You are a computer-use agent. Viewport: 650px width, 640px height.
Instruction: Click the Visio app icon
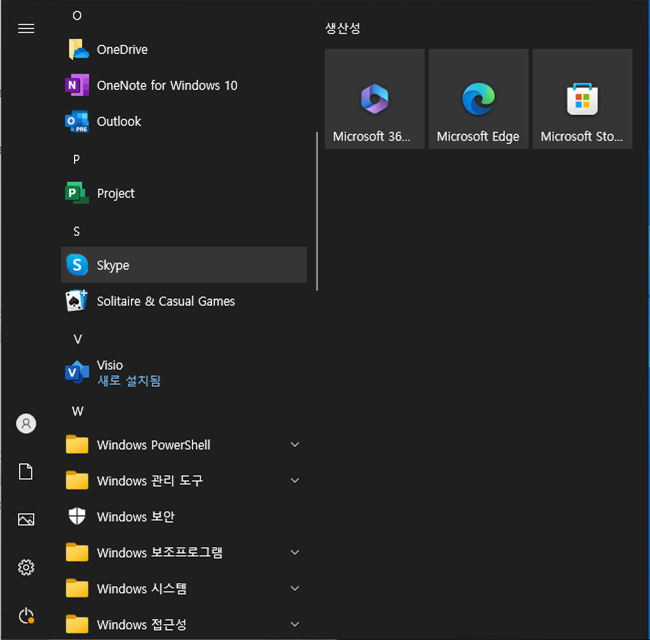click(77, 372)
